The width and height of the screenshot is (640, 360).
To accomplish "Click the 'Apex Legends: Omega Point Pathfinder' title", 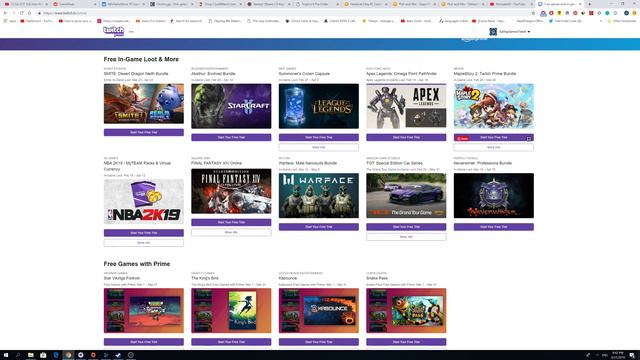I will [401, 74].
